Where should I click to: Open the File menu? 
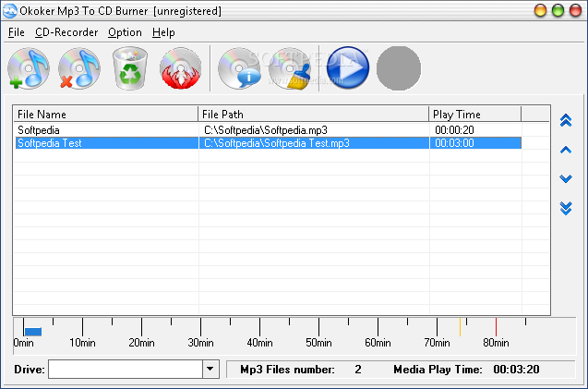click(16, 32)
